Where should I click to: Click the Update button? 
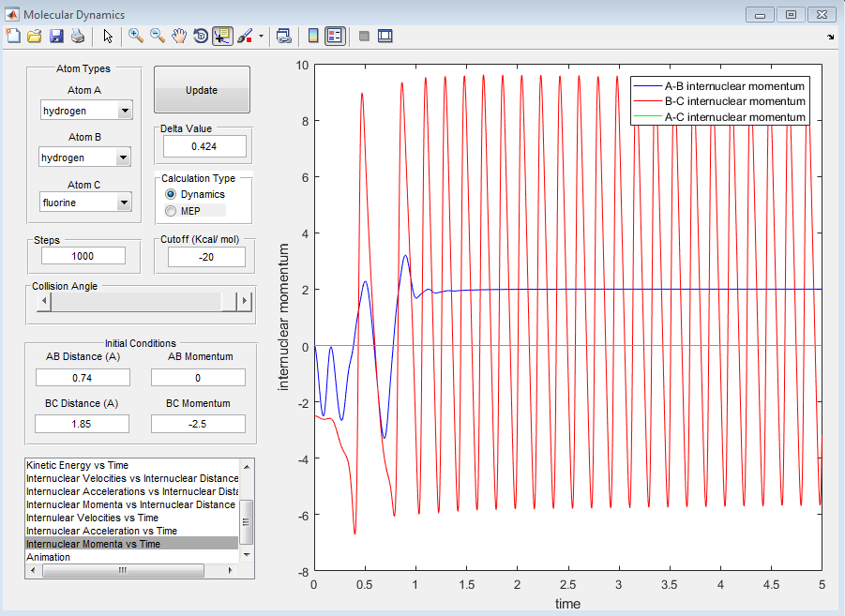click(202, 90)
